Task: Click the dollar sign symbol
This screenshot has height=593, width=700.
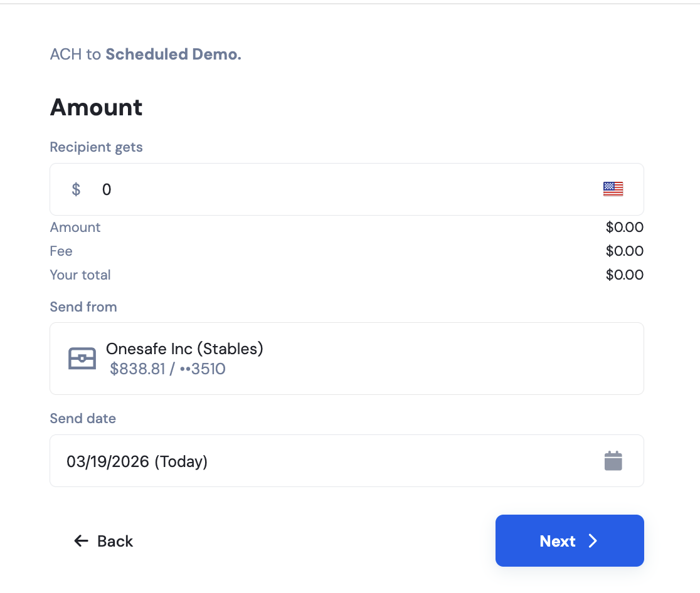Action: [x=77, y=189]
